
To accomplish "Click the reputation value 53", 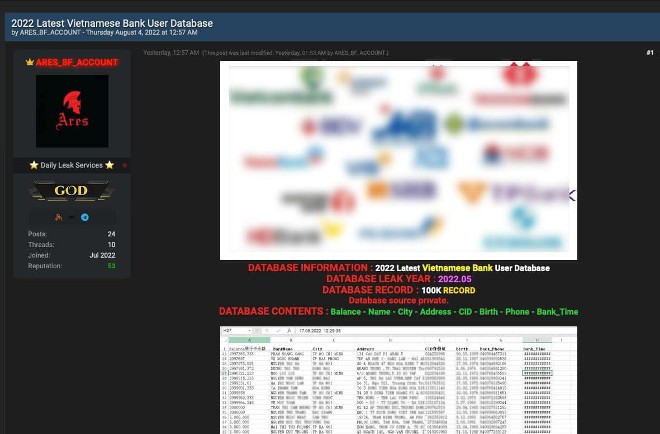I will click(x=111, y=266).
